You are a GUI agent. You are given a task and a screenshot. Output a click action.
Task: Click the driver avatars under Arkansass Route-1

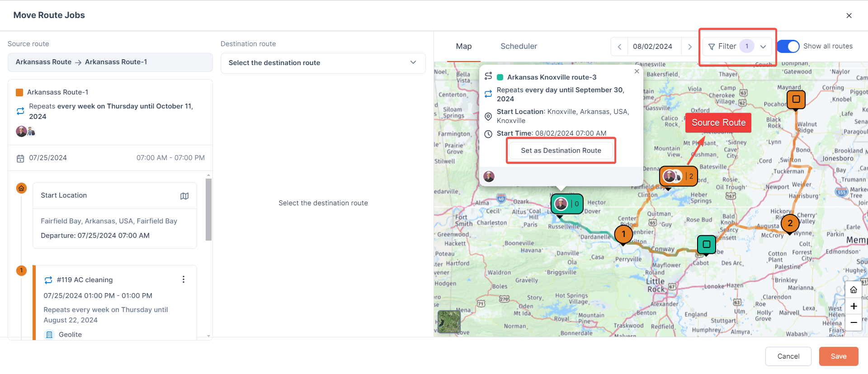(25, 132)
